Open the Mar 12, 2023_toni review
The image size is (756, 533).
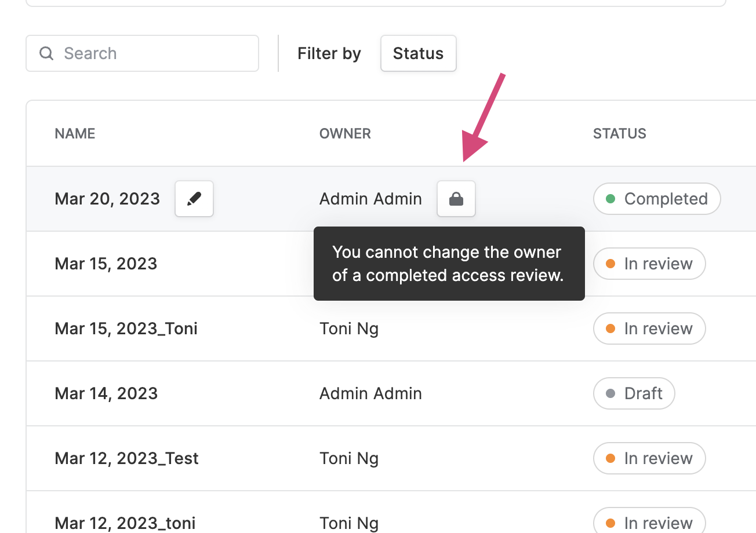tap(125, 523)
